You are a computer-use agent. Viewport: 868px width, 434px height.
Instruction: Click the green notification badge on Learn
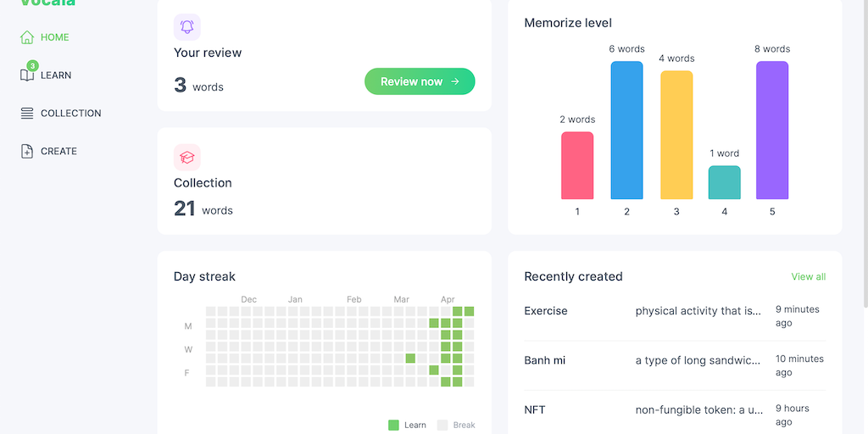[33, 65]
